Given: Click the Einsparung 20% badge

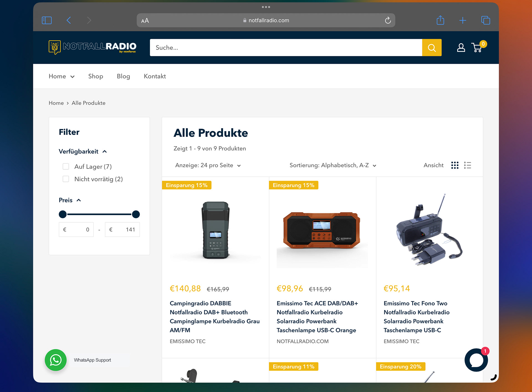Looking at the screenshot, I should (x=400, y=366).
